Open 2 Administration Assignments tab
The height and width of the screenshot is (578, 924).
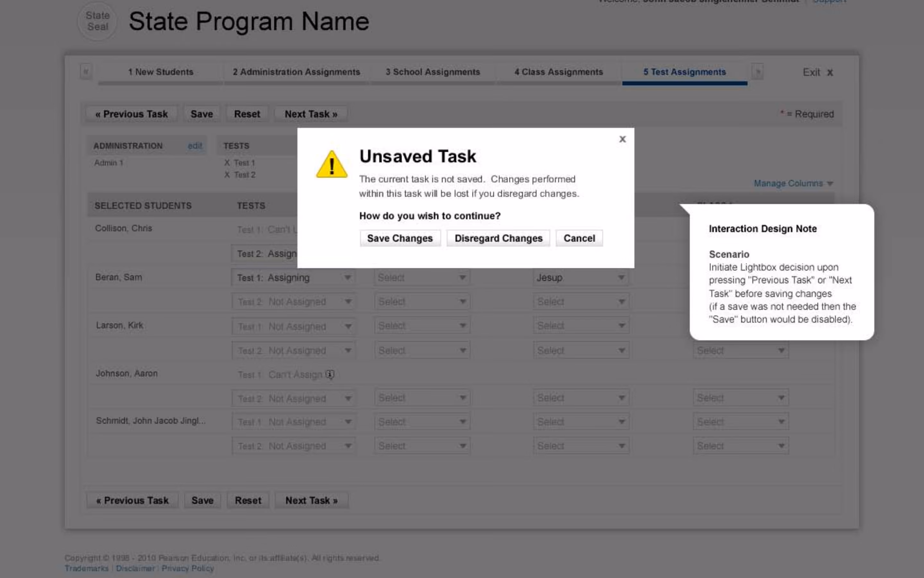point(296,72)
